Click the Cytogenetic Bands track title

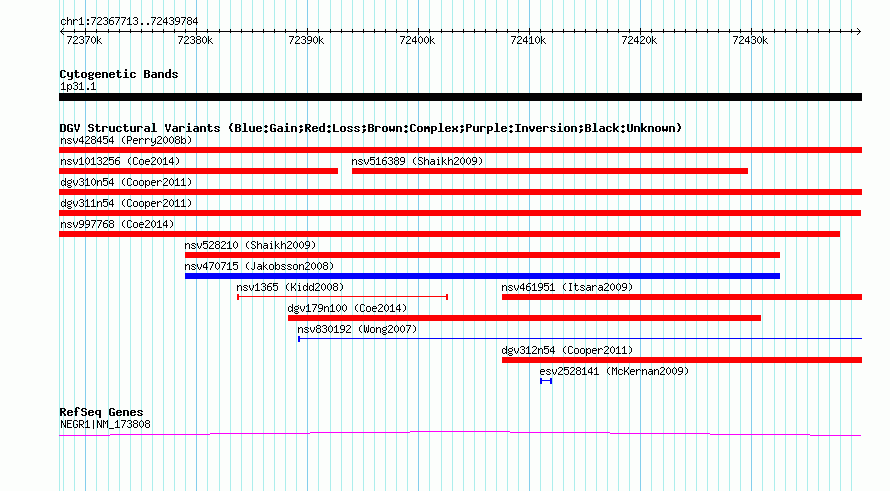119,74
